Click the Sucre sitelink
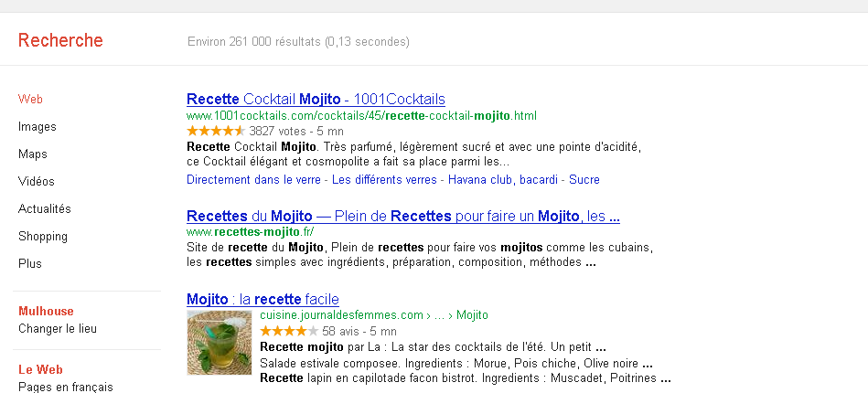Screen dimensions: 868x393 click(584, 180)
